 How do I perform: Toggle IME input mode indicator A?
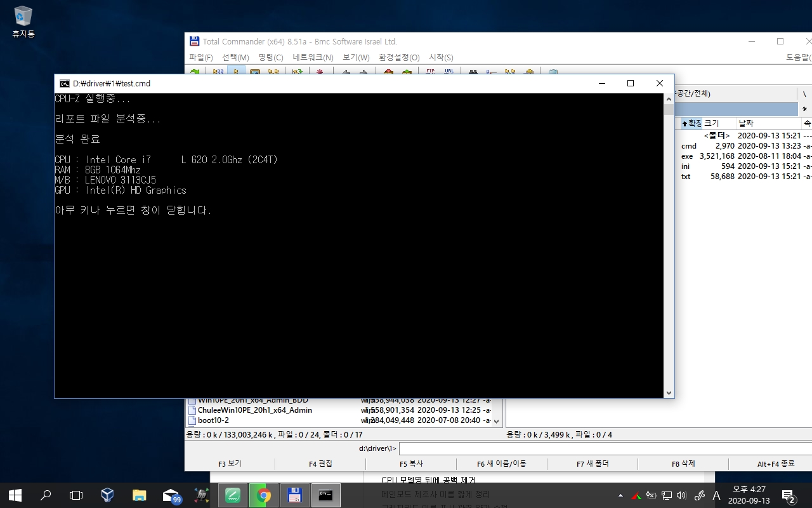[716, 495]
